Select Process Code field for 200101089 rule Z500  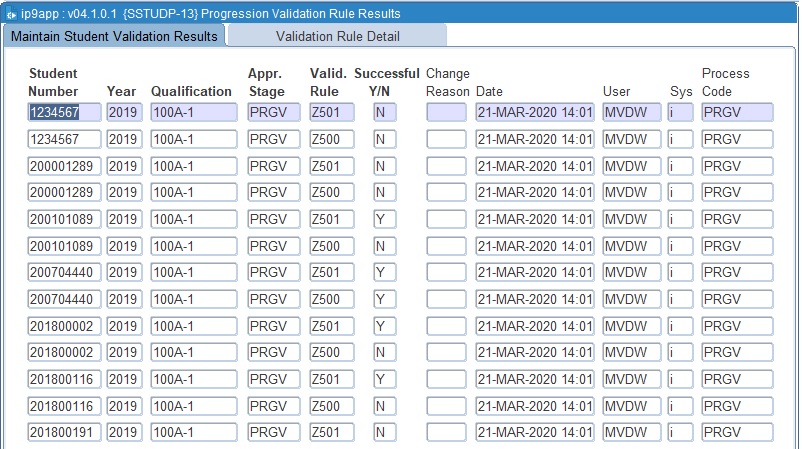click(737, 245)
